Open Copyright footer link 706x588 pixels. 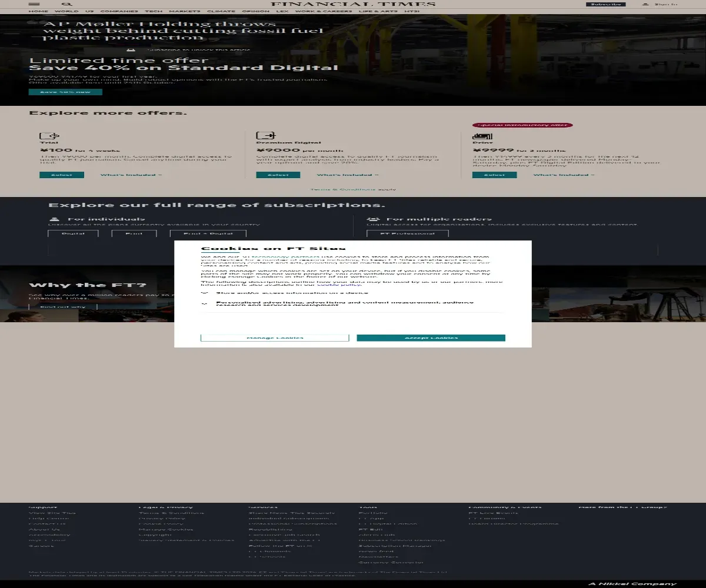(x=155, y=534)
